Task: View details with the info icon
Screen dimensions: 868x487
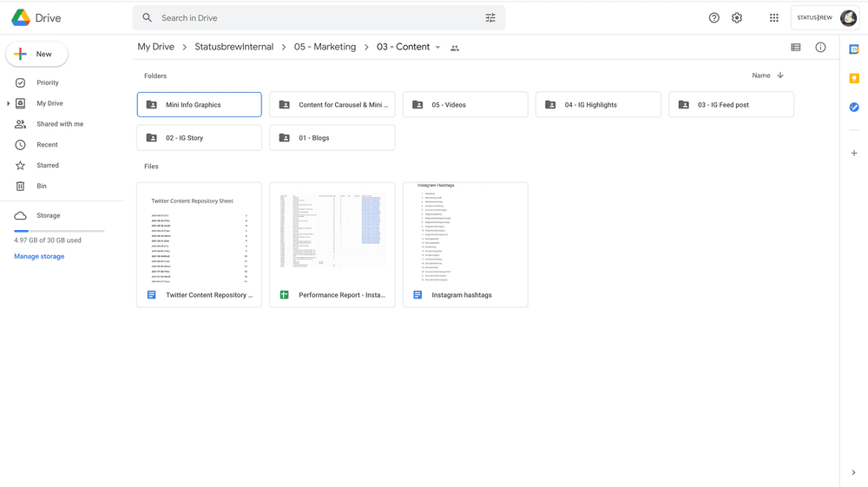Action: 820,48
